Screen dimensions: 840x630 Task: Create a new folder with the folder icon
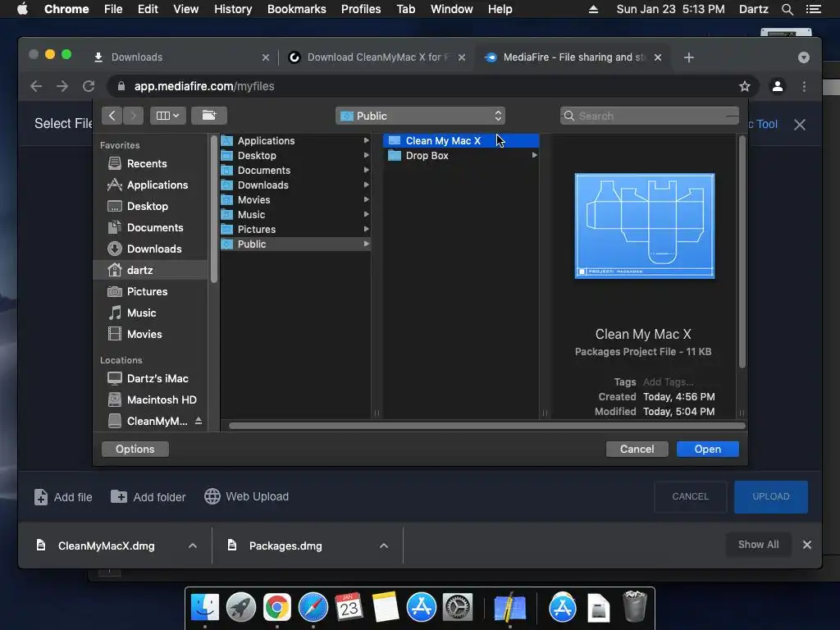[209, 116]
